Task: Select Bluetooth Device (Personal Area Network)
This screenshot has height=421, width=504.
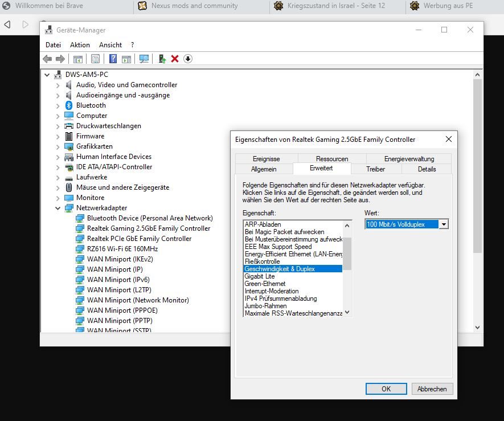Action: click(150, 218)
